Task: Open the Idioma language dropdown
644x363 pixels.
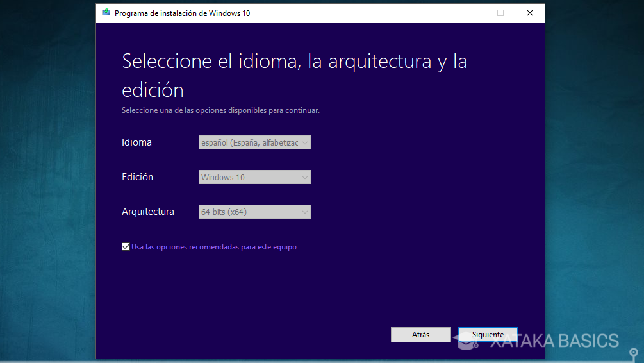Action: 254,142
